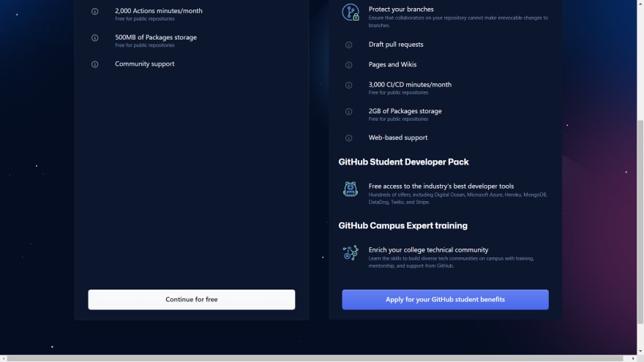Click 'GitHub Campus Expert training' heading
Screen dimensions: 644x362
(x=402, y=226)
